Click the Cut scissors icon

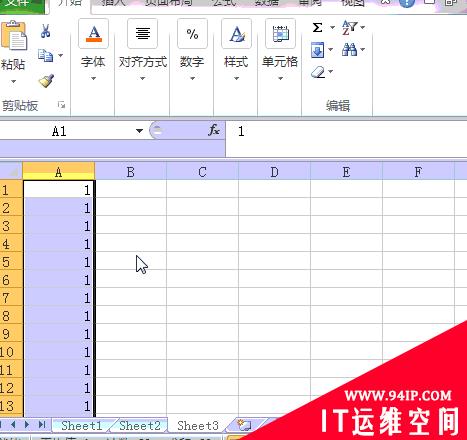coord(46,31)
